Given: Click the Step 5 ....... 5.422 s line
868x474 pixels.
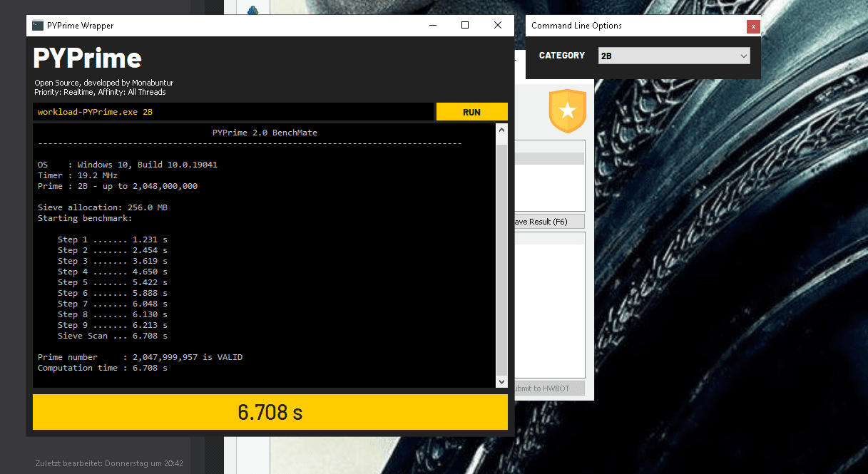Looking at the screenshot, I should 112,282.
